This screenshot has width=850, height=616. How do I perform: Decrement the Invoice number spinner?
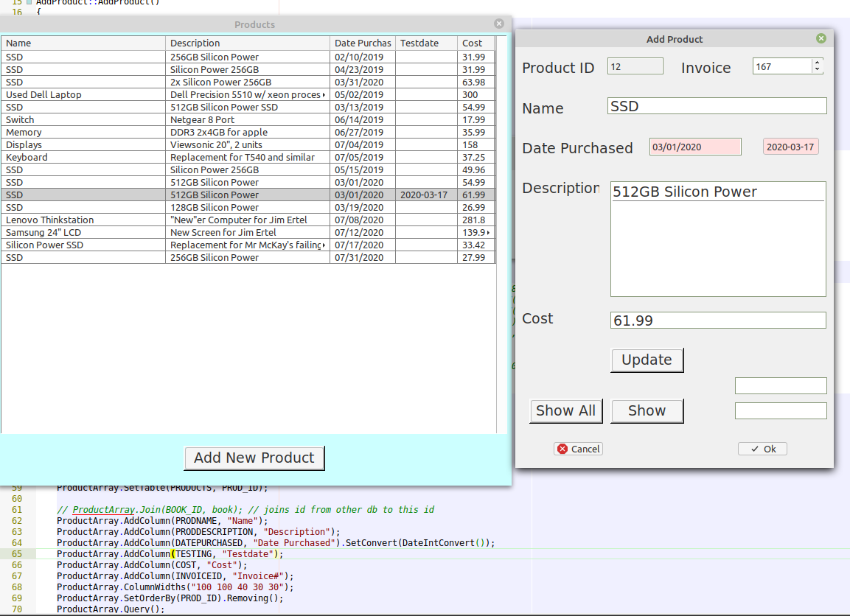pyautogui.click(x=817, y=70)
